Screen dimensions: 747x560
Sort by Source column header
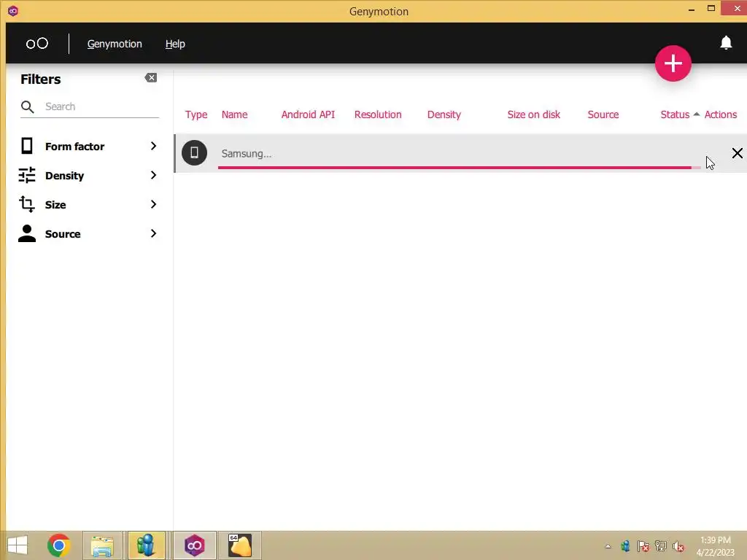[603, 114]
